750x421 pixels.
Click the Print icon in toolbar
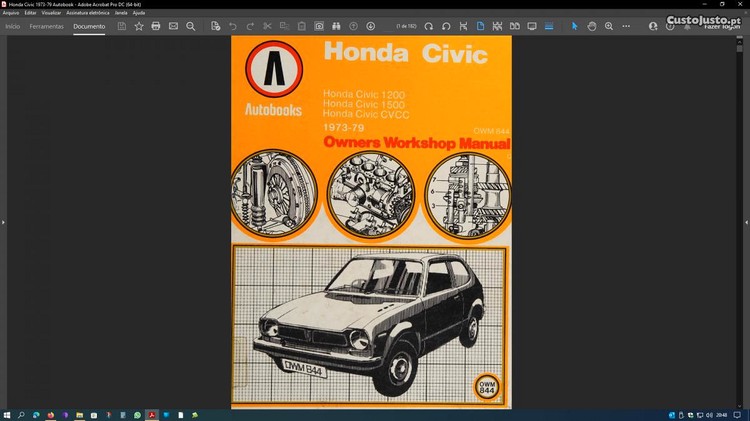point(156,26)
